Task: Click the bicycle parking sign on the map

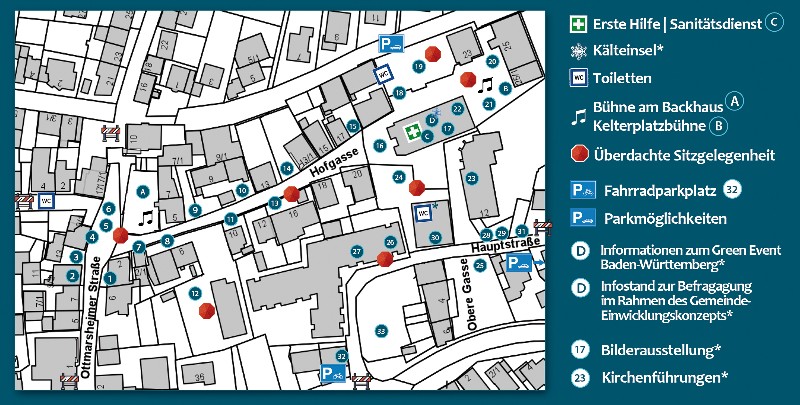Action: click(333, 374)
